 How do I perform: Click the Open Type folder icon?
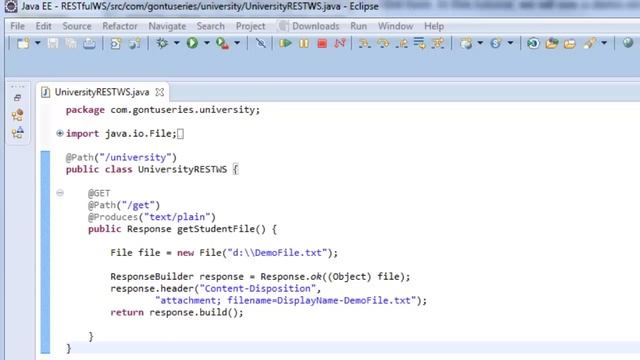551,43
